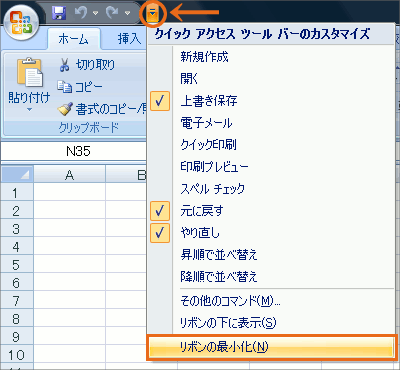Switch to the ホーム ribbon tab

(74, 39)
